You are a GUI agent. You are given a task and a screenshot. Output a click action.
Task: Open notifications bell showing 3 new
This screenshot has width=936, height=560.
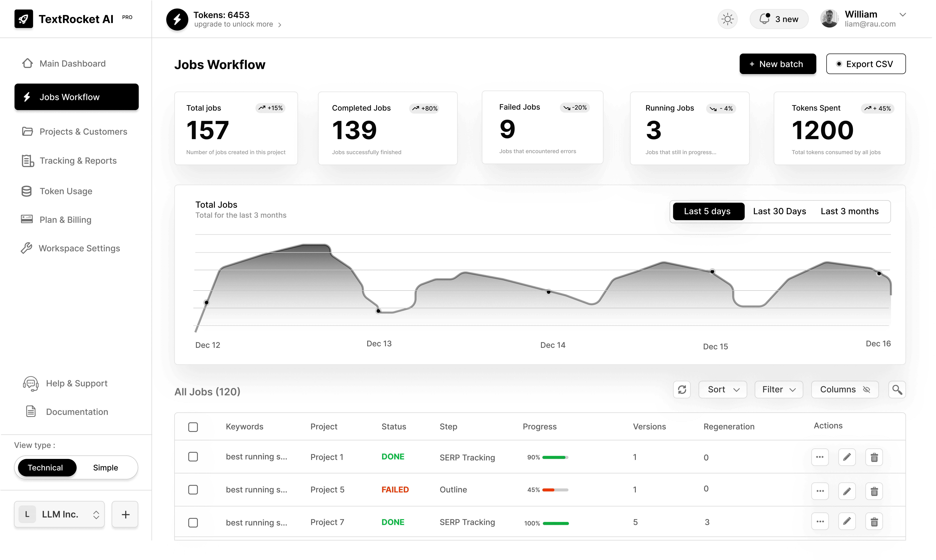coord(778,19)
